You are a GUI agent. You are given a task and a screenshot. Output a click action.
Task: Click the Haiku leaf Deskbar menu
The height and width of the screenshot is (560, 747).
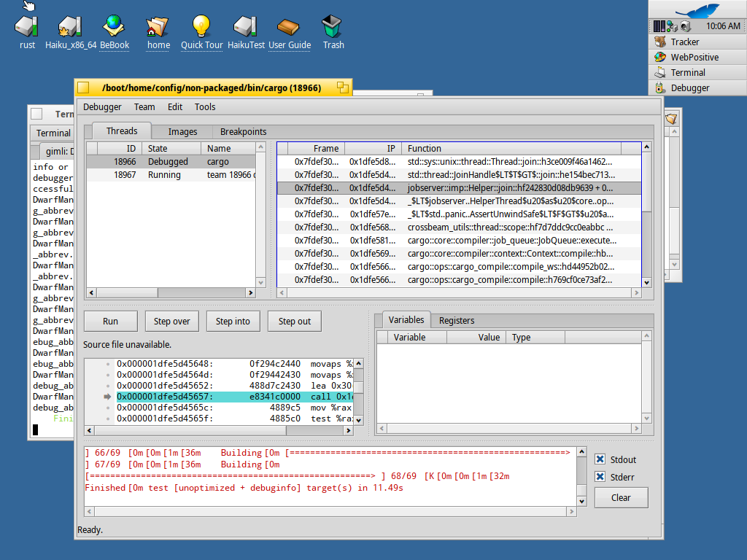point(697,9)
